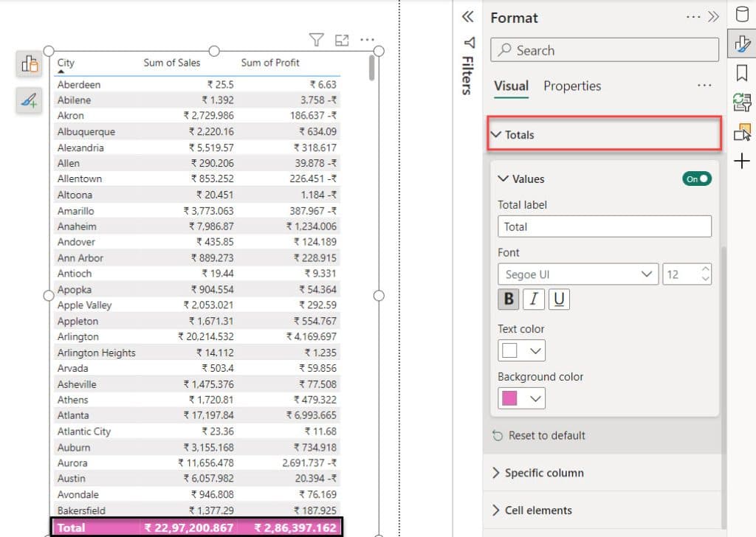Image resolution: width=756 pixels, height=537 pixels.
Task: Click Reset to default
Action: click(x=546, y=435)
